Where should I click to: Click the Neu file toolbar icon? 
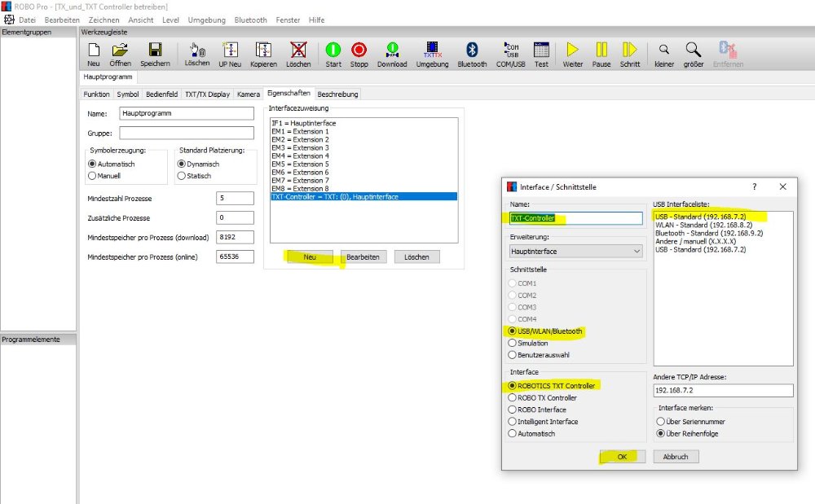94,54
